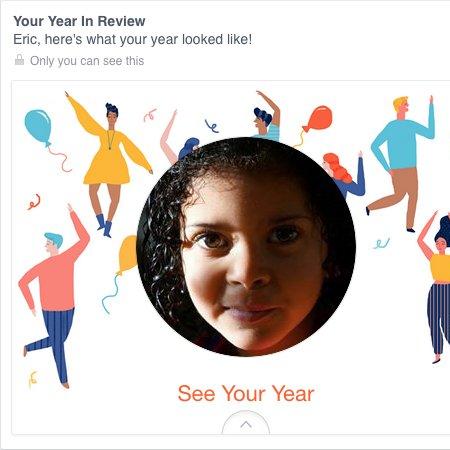
Task: Click the man with blue hair raising arm
Action: click(267, 116)
